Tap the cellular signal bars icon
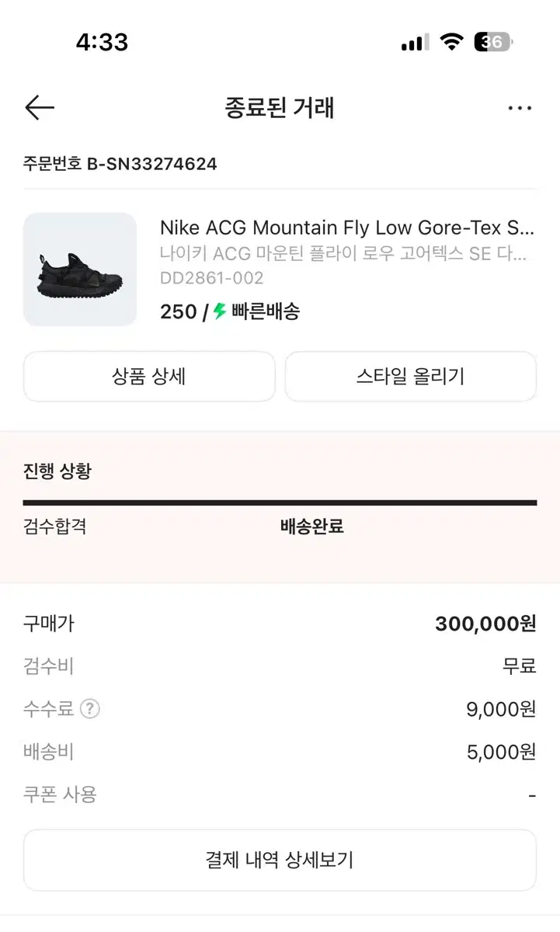Viewport: 560px width, 932px height. pos(415,43)
